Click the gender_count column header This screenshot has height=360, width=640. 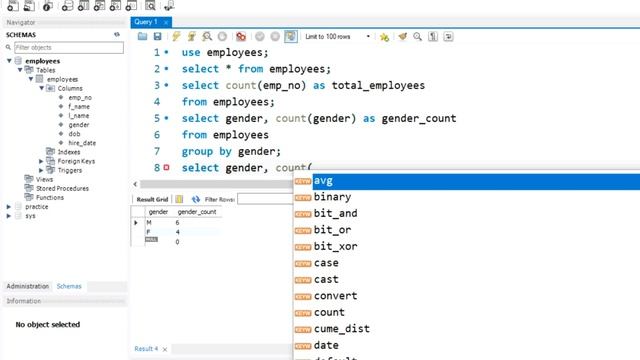click(197, 212)
